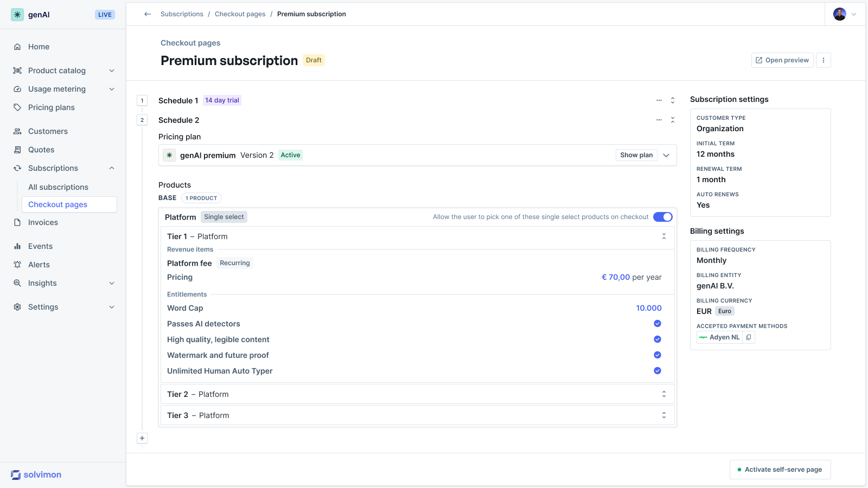Open the genAI premium plan dropdown chevron
Screen dimensions: 868x488
click(x=666, y=155)
